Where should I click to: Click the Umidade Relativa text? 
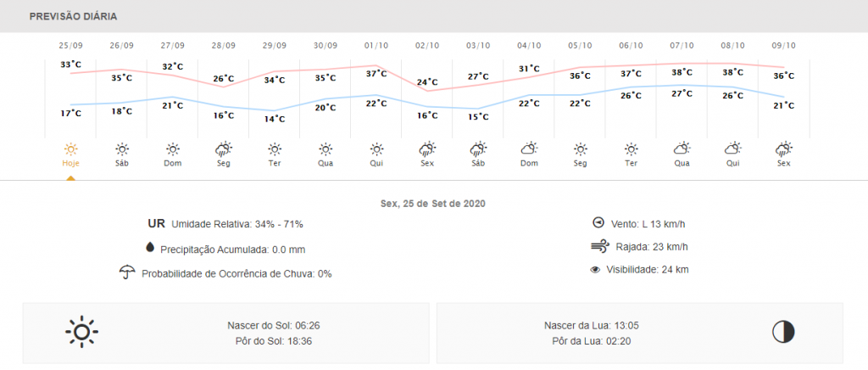pyautogui.click(x=237, y=224)
